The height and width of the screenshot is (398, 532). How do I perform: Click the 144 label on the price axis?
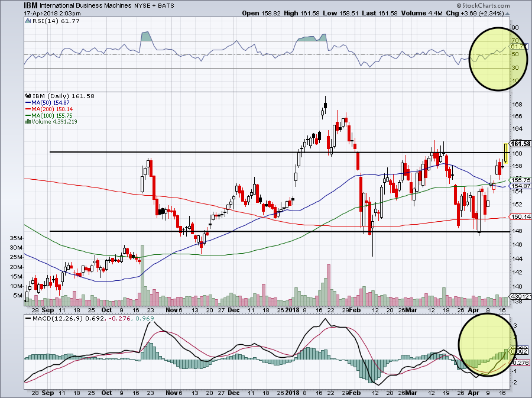point(517,258)
